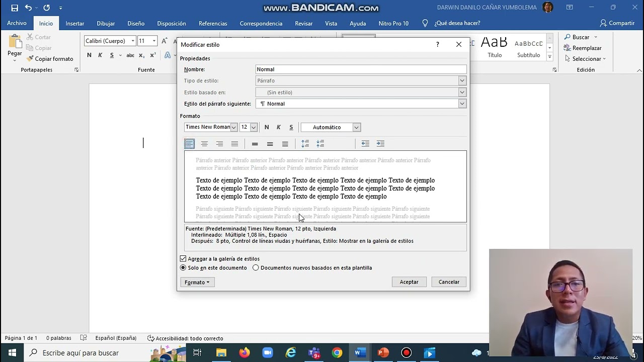Click Cancelar button
The image size is (644, 362).
[x=449, y=282]
